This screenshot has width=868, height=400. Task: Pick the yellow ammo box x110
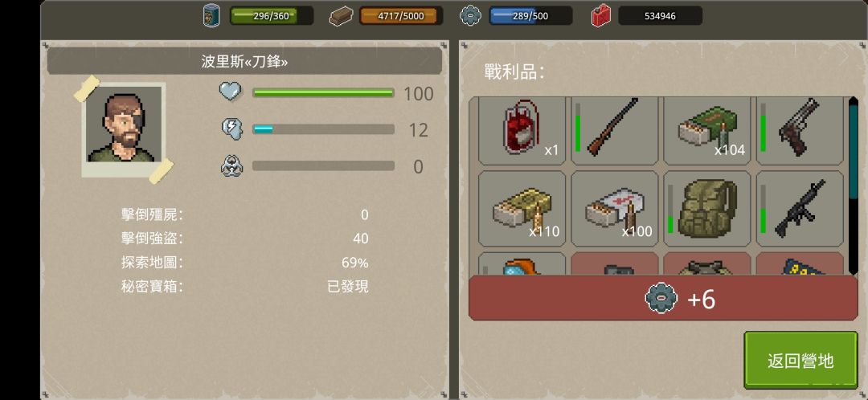[522, 209]
